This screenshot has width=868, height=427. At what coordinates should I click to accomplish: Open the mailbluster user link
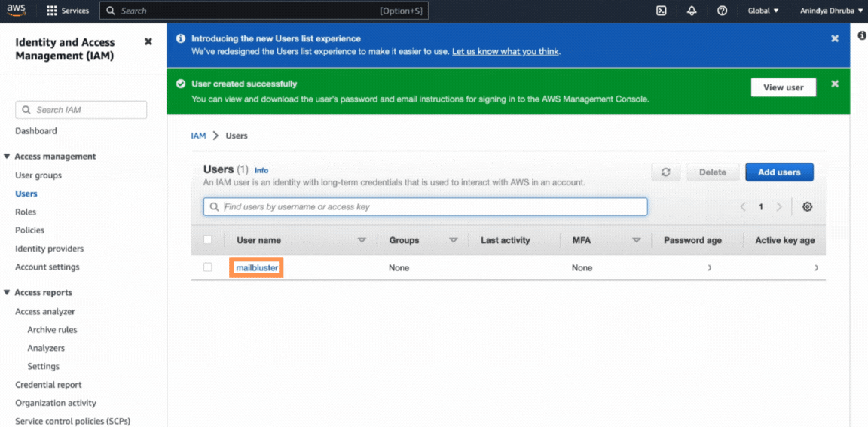[x=256, y=267]
